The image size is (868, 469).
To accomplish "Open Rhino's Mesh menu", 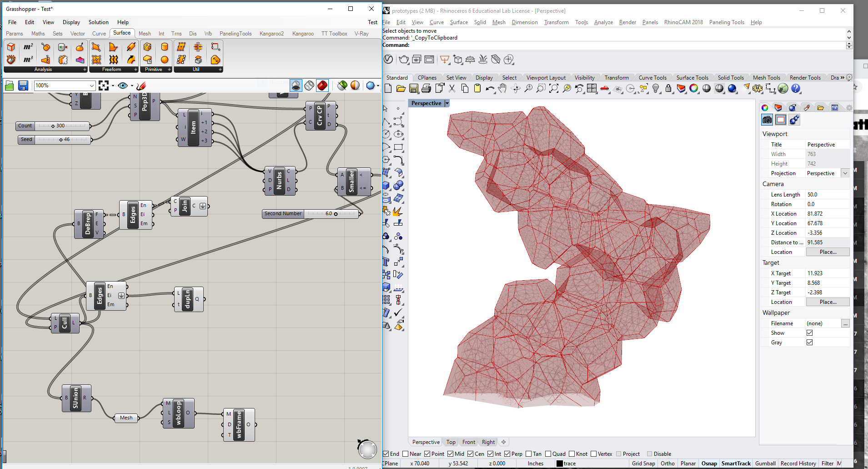I will pos(498,22).
